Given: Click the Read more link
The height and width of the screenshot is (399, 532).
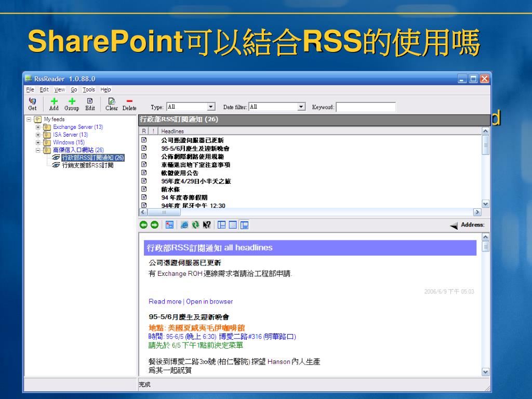Looking at the screenshot, I should click(x=165, y=301).
